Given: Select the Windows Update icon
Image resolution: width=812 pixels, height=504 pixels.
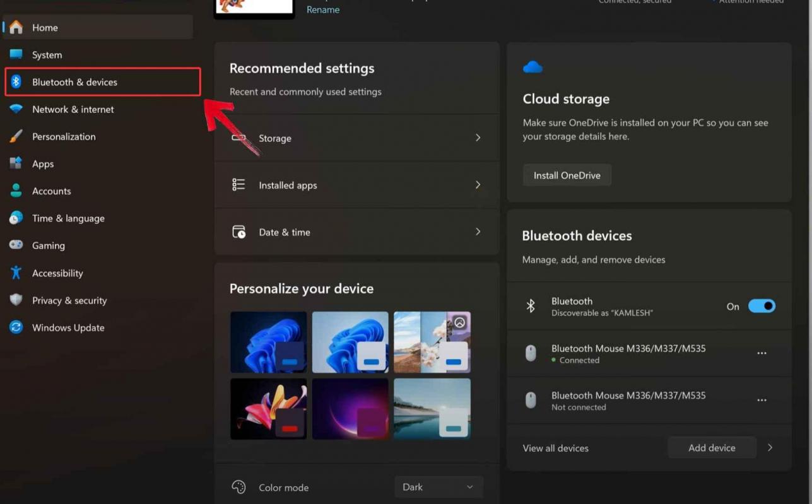Looking at the screenshot, I should pos(15,327).
